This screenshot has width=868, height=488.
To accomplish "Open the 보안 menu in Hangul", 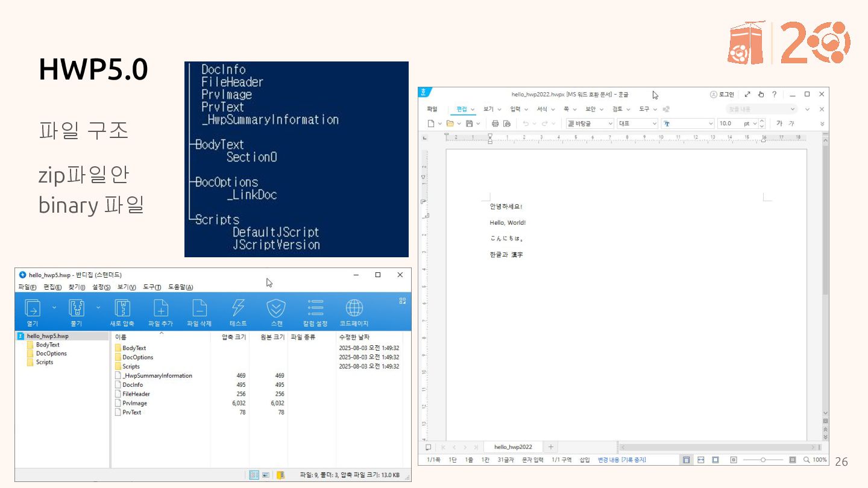I will click(591, 109).
